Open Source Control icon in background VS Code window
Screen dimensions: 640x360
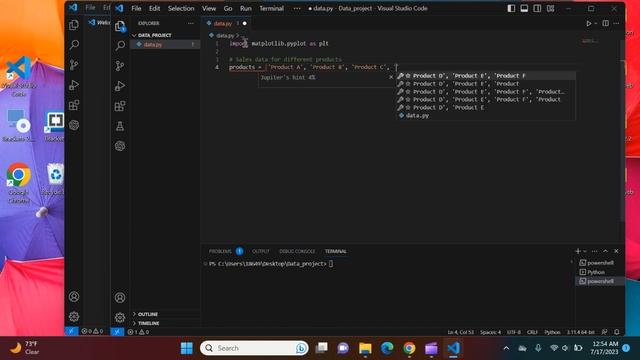click(74, 64)
